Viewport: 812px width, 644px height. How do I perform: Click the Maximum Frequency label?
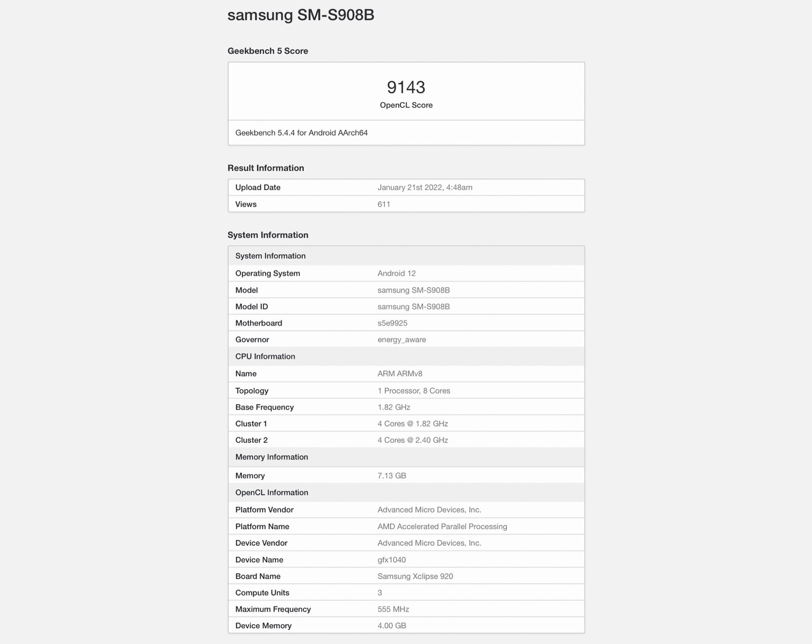(273, 609)
